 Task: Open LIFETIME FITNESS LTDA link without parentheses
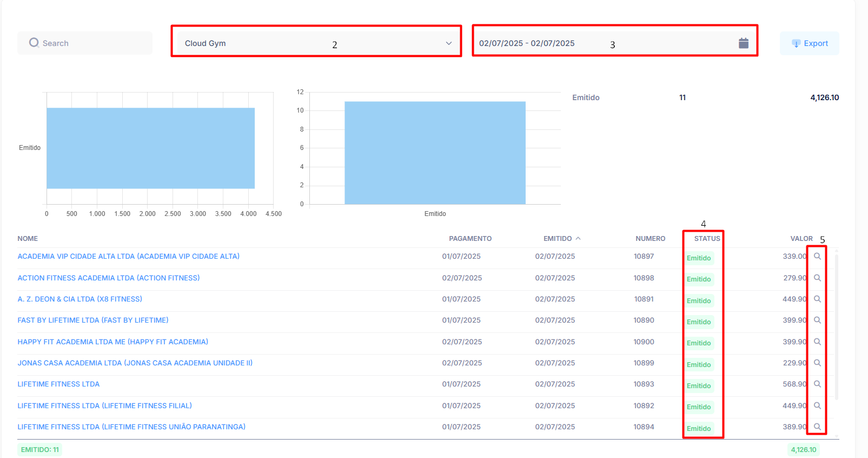pyautogui.click(x=58, y=384)
